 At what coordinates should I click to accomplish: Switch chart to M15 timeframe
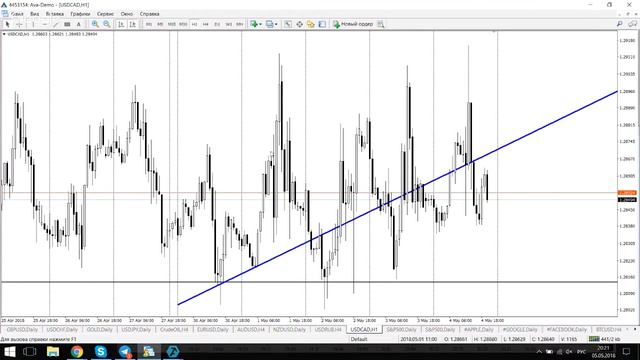pyautogui.click(x=171, y=24)
